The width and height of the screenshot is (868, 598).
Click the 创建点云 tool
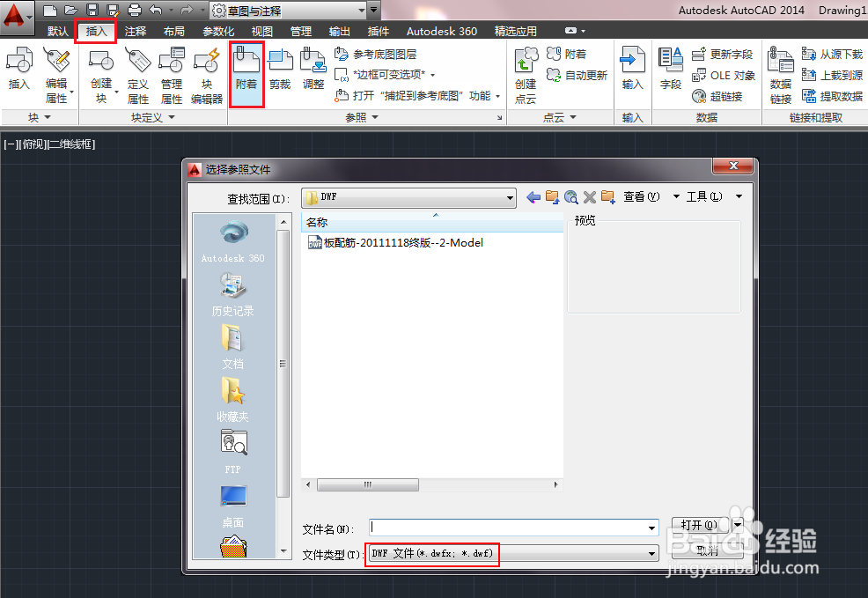click(526, 76)
